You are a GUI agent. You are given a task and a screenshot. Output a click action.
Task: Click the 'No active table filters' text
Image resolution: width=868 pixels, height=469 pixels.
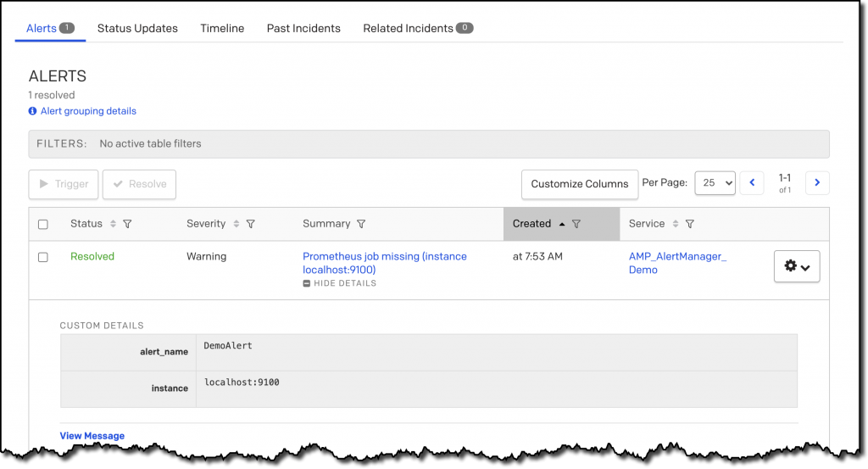point(151,143)
